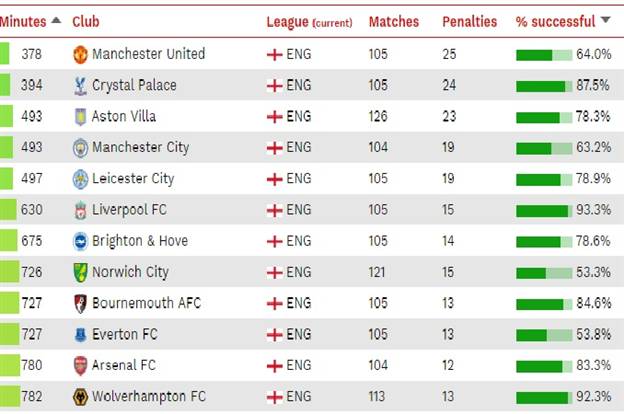Click the Wolverhampton FC club crest

[x=80, y=397]
